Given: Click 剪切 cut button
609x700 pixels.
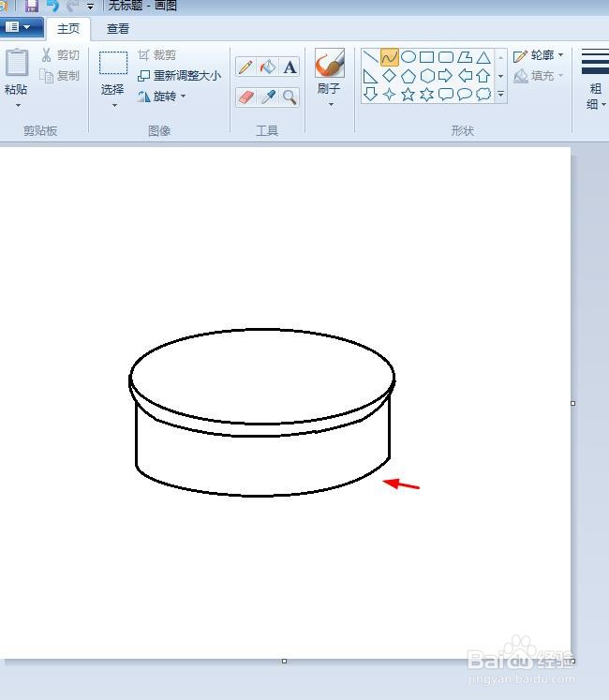Looking at the screenshot, I should tap(60, 55).
